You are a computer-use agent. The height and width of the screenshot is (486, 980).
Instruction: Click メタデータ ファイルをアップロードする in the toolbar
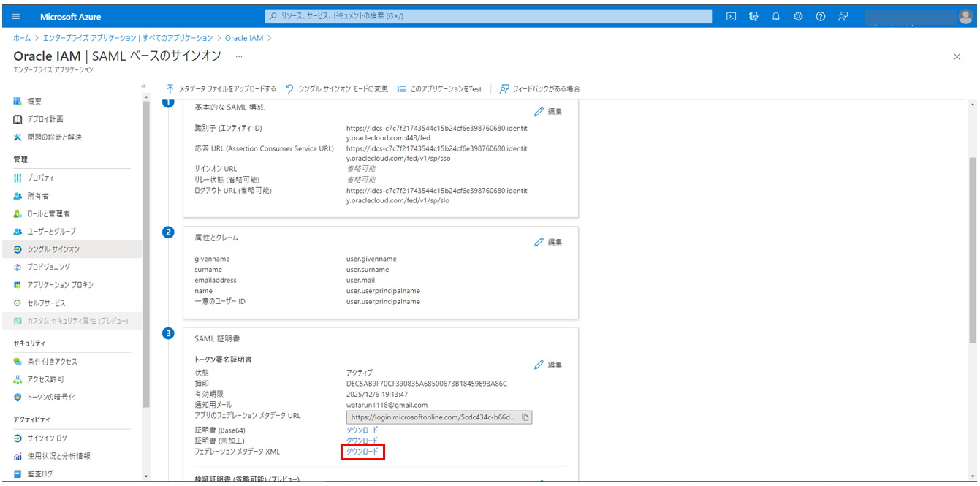coord(221,89)
